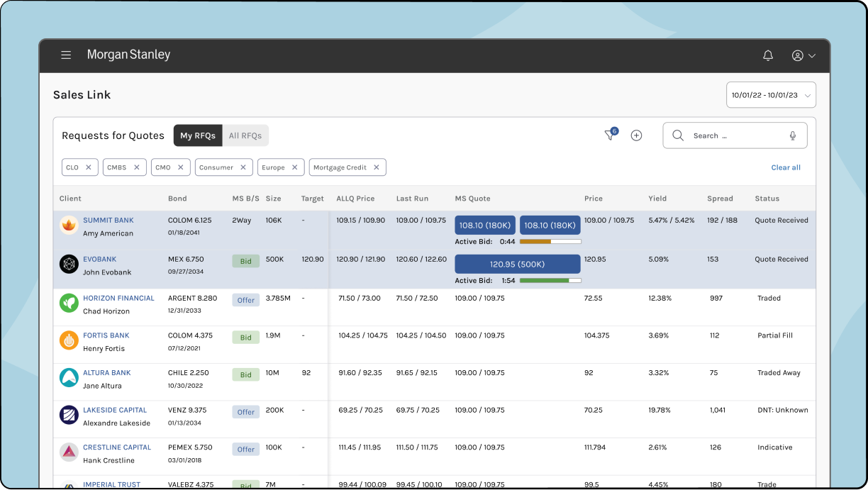Click the Offer tag for Crestline Capital

pyautogui.click(x=246, y=450)
